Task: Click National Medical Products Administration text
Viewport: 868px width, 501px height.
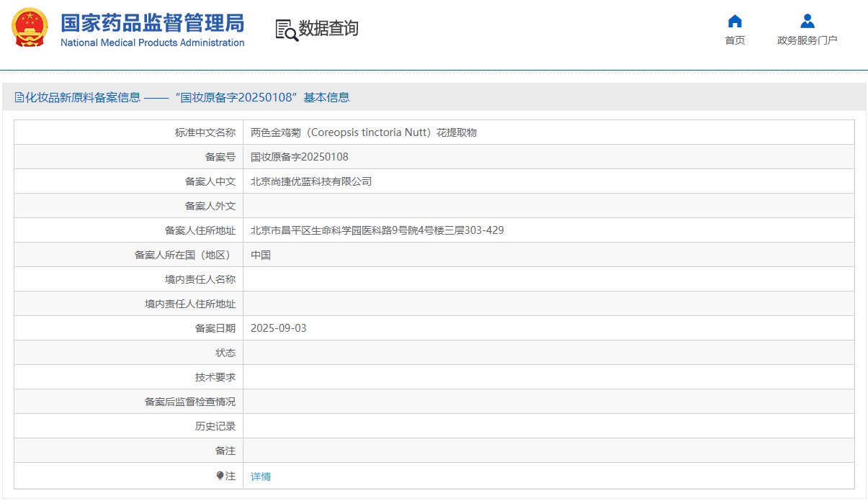Action: click(x=152, y=43)
